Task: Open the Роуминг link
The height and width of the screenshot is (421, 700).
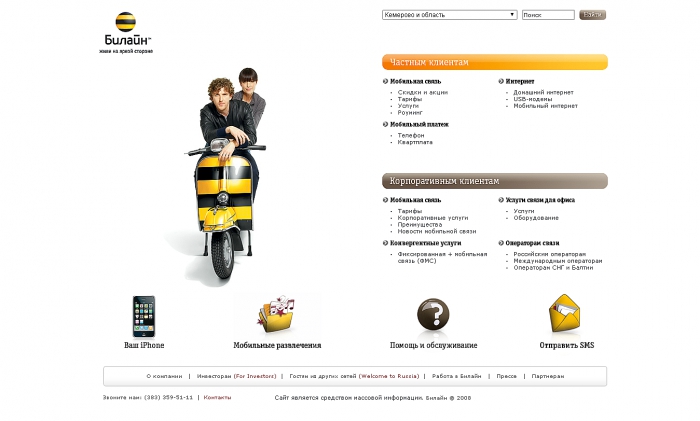Action: click(410, 113)
